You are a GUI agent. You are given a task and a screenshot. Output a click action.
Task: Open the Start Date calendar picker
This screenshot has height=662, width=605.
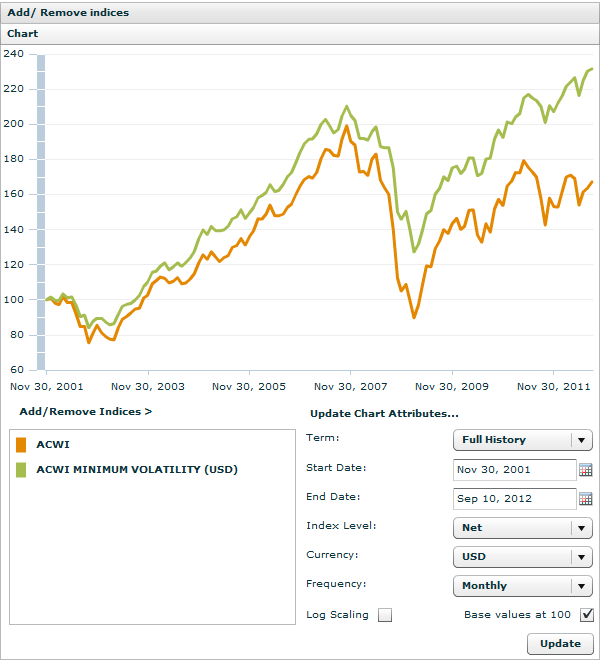(x=586, y=470)
